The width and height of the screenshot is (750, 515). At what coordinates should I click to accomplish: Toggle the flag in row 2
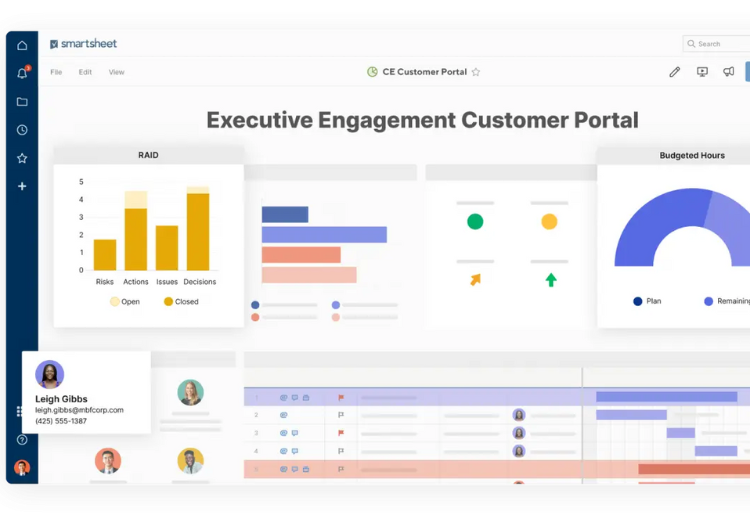coord(341,415)
